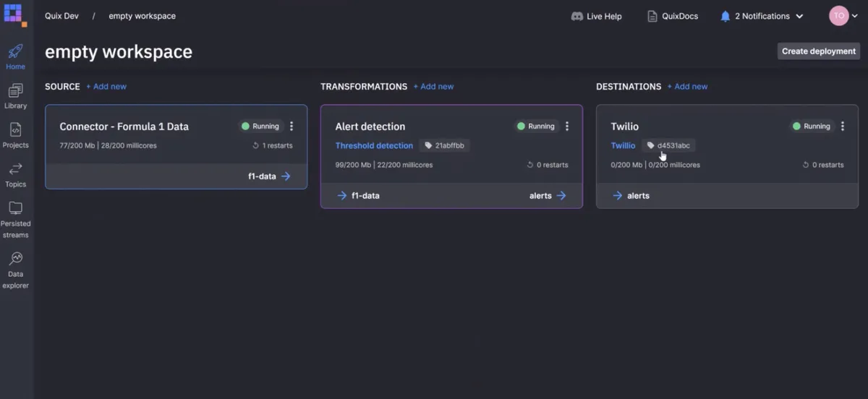The height and width of the screenshot is (399, 868).
Task: Click f1-data output topic on Connector card
Action: (x=269, y=176)
